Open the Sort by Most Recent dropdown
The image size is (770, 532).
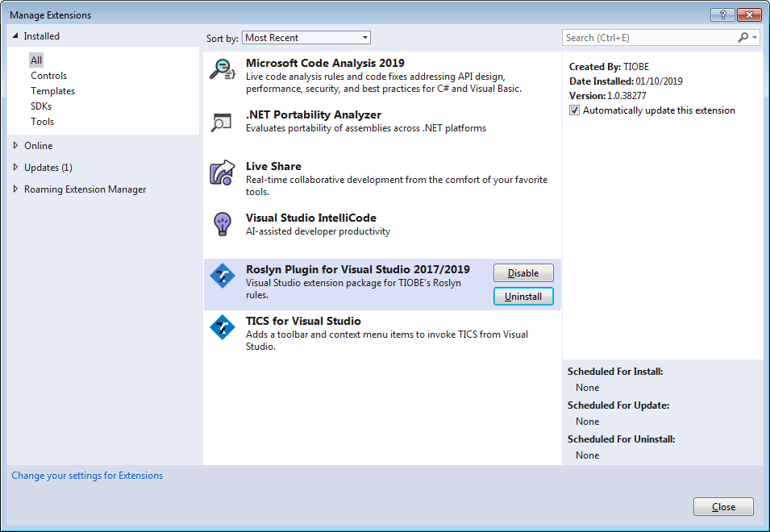tap(306, 38)
